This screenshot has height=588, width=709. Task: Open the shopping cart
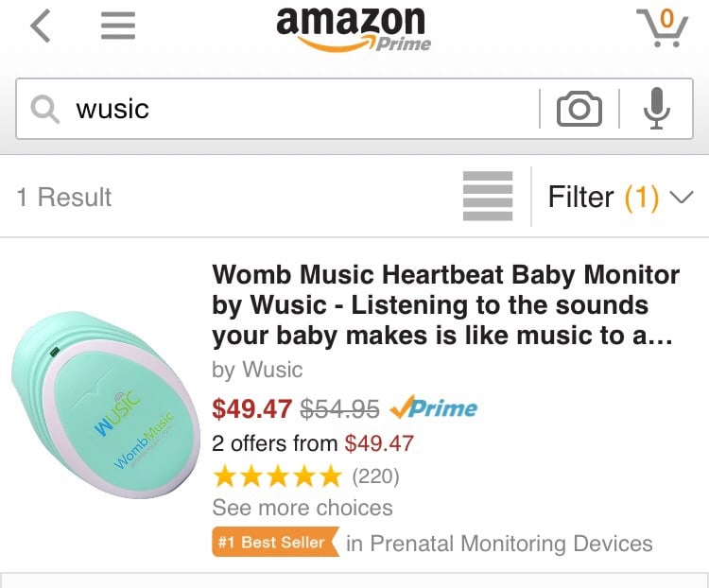[x=661, y=27]
